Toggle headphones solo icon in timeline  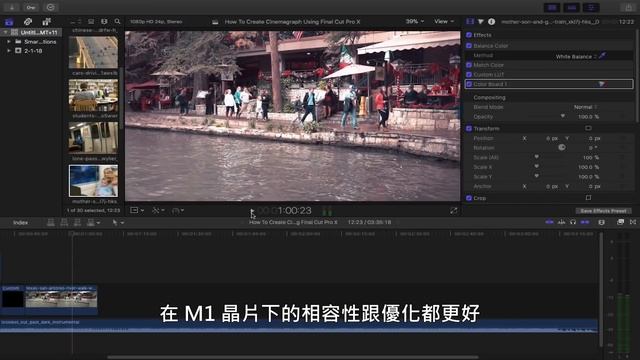(573, 222)
